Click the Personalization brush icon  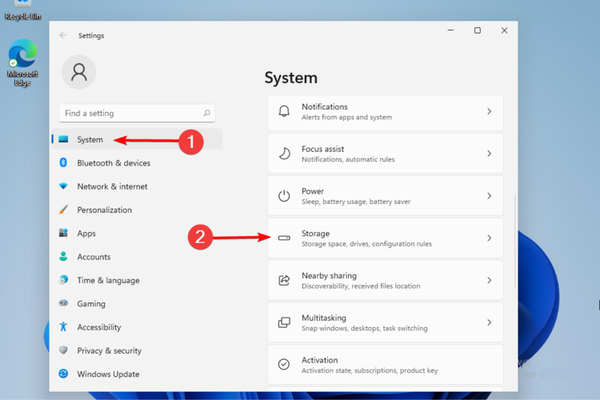(x=63, y=210)
